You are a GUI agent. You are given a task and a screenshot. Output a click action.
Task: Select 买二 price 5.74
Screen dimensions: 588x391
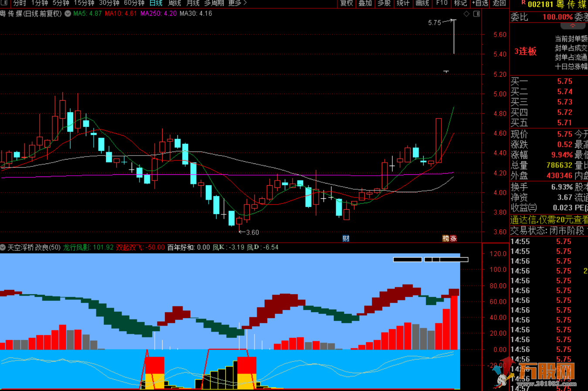tap(564, 92)
